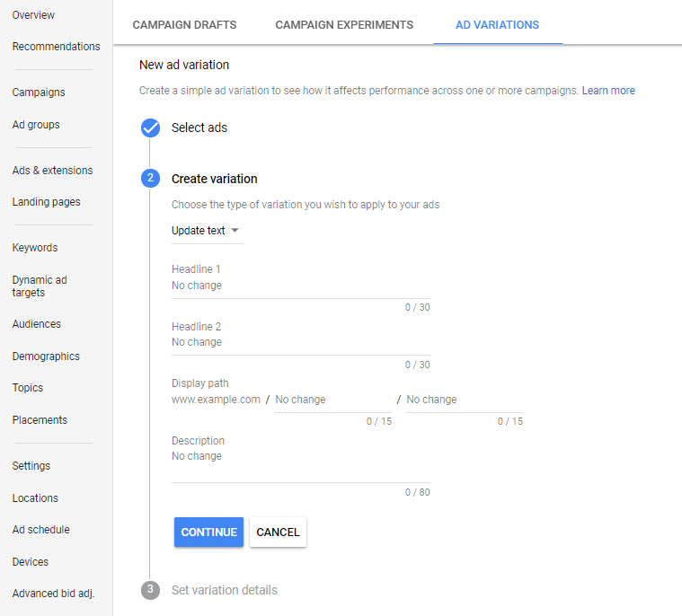Screen dimensions: 682x616
Task: Expand the Set variation details step
Action: pyautogui.click(x=224, y=590)
